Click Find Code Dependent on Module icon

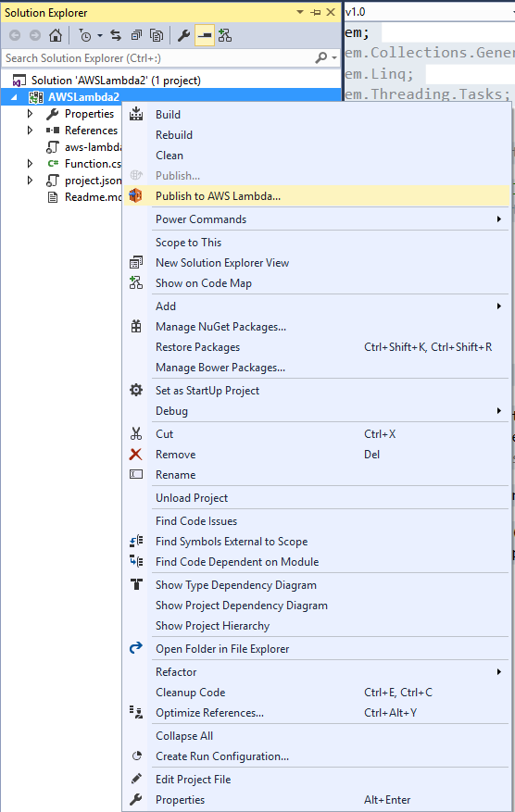point(136,561)
